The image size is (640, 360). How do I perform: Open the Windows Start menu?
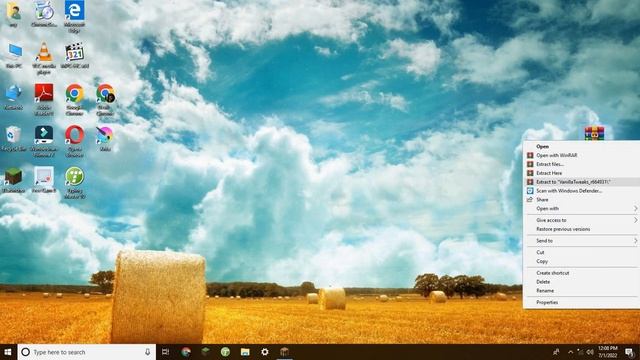(8, 352)
